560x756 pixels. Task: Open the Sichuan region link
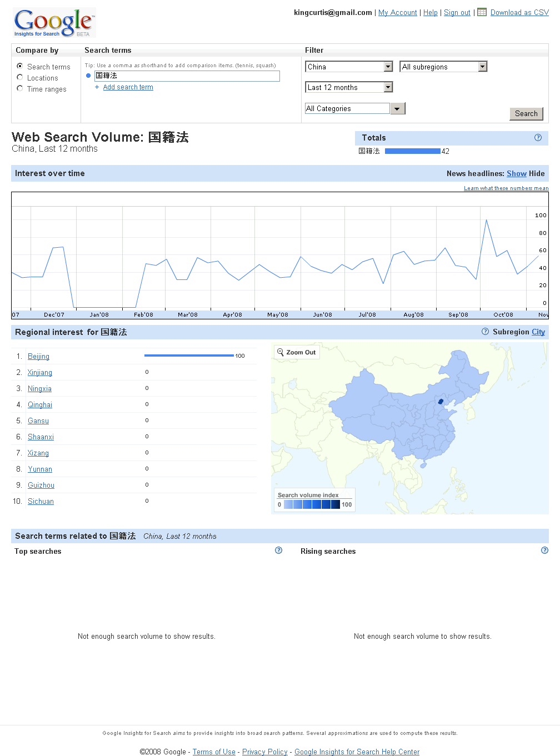point(41,502)
